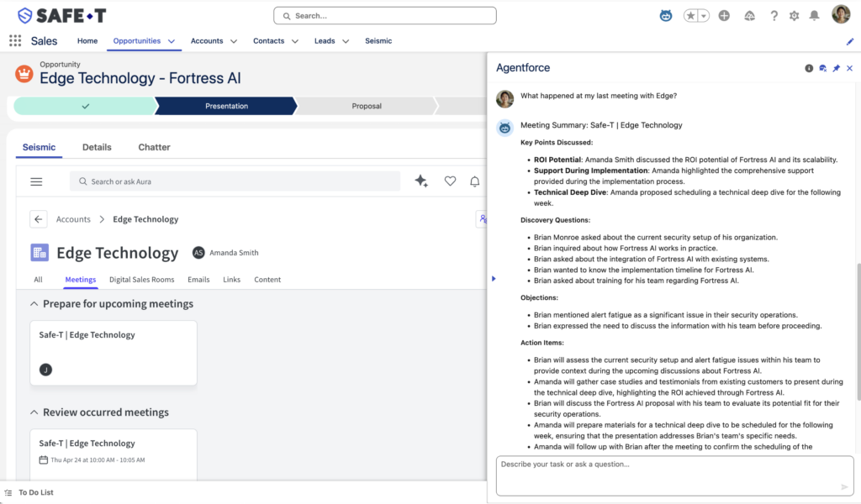Select the Digital Sales Rooms tab
The image size is (861, 504).
pyautogui.click(x=141, y=280)
